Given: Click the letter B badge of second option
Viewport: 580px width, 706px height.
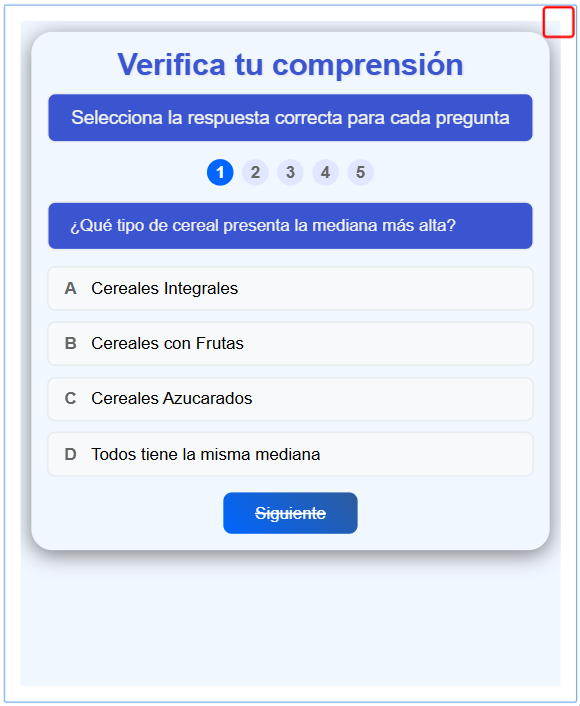Looking at the screenshot, I should [x=70, y=344].
